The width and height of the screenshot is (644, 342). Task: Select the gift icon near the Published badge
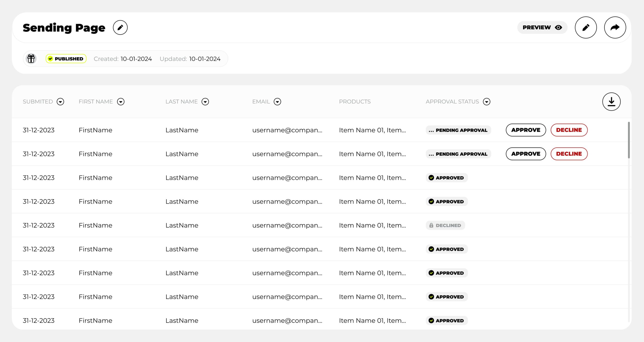click(x=31, y=58)
